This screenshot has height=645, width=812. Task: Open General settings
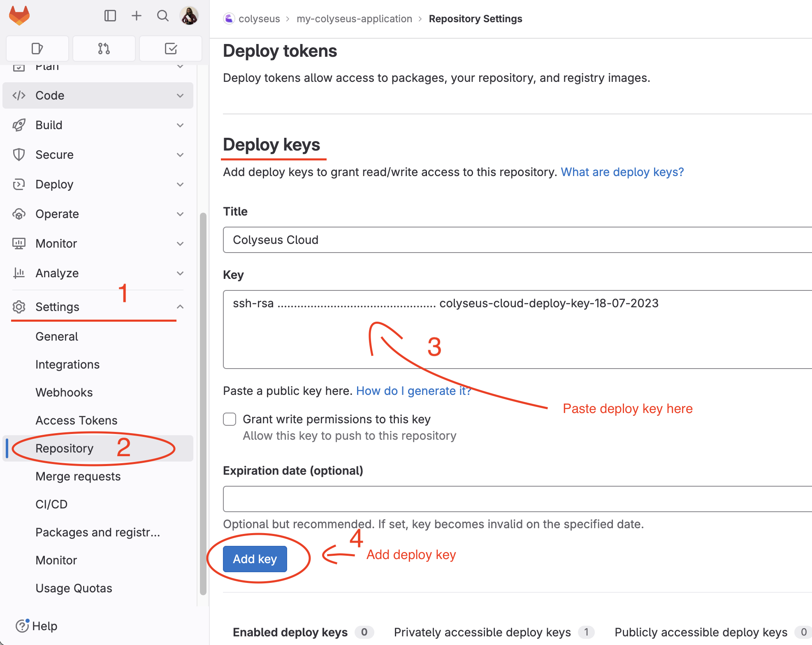click(x=98, y=336)
